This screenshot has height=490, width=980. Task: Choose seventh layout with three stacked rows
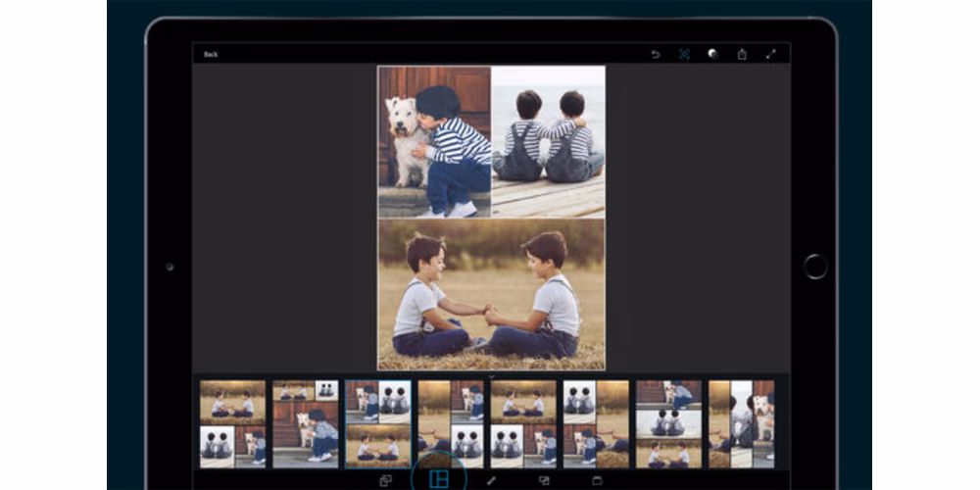[668, 424]
